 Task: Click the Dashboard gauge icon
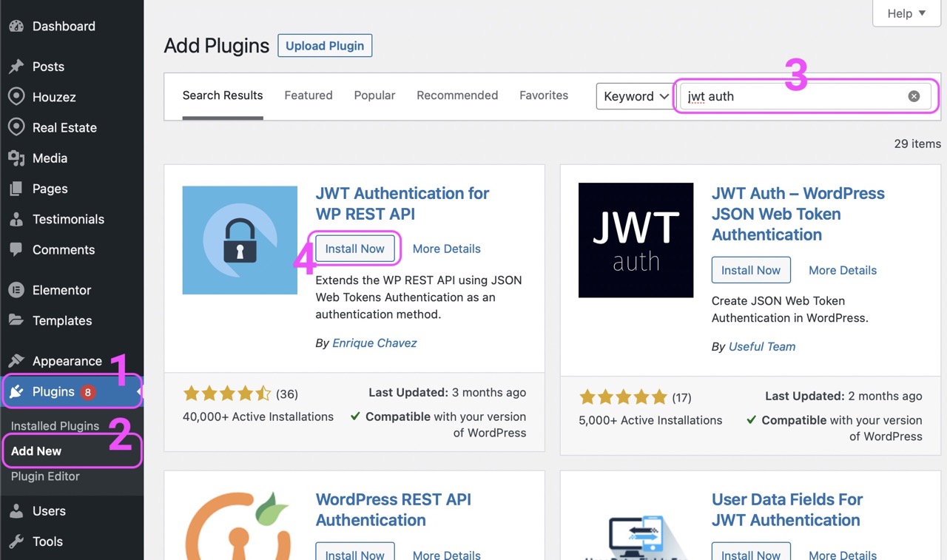click(16, 26)
